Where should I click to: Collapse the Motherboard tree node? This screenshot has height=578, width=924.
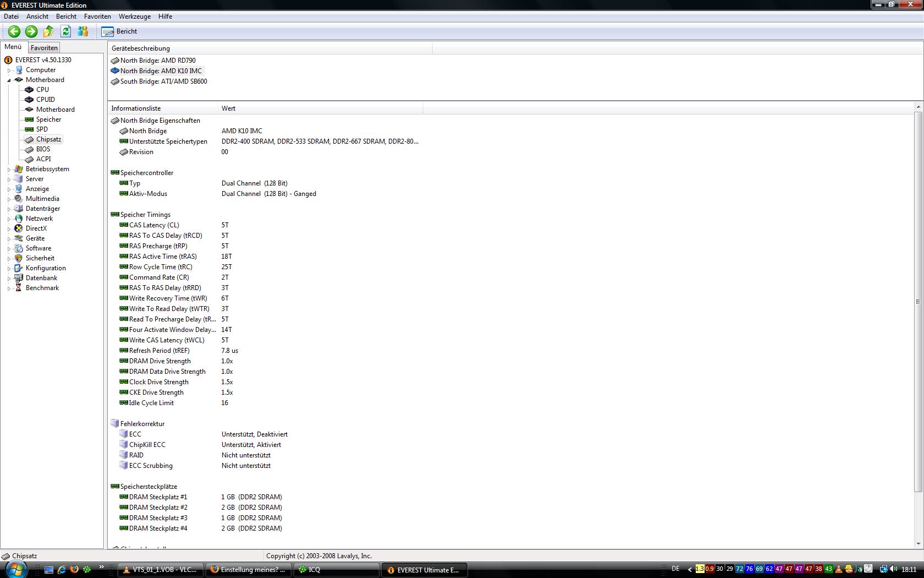(x=9, y=80)
